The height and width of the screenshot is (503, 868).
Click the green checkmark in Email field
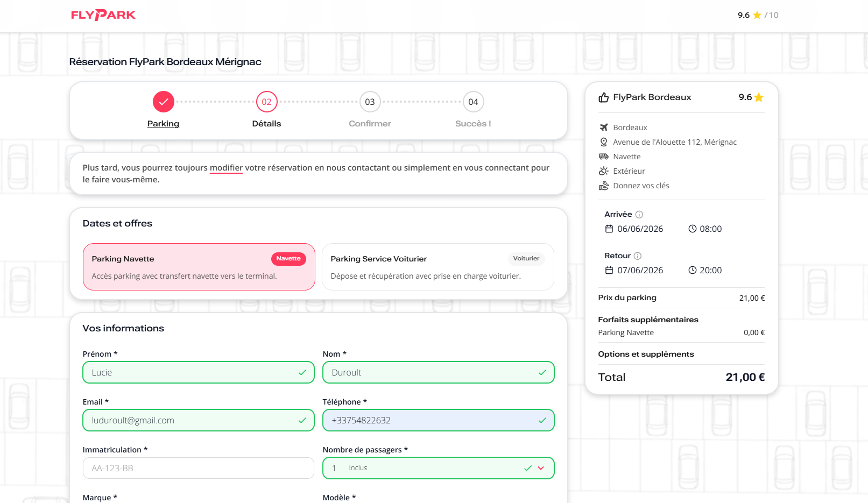pyautogui.click(x=302, y=420)
